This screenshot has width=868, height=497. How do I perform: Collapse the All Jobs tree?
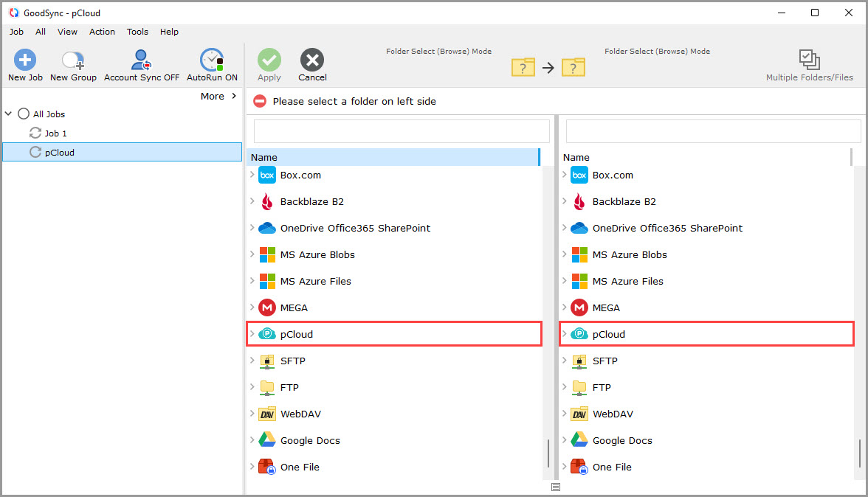click(x=8, y=114)
